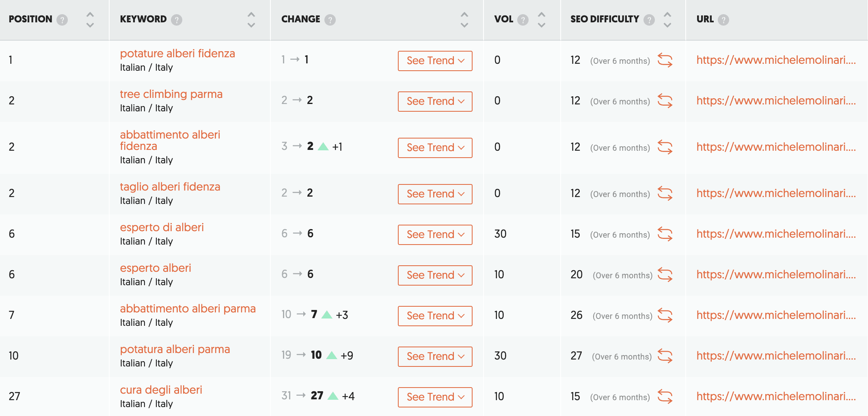868x416 pixels.
Task: Expand See Trend for potatura alberi parma
Action: tap(435, 356)
